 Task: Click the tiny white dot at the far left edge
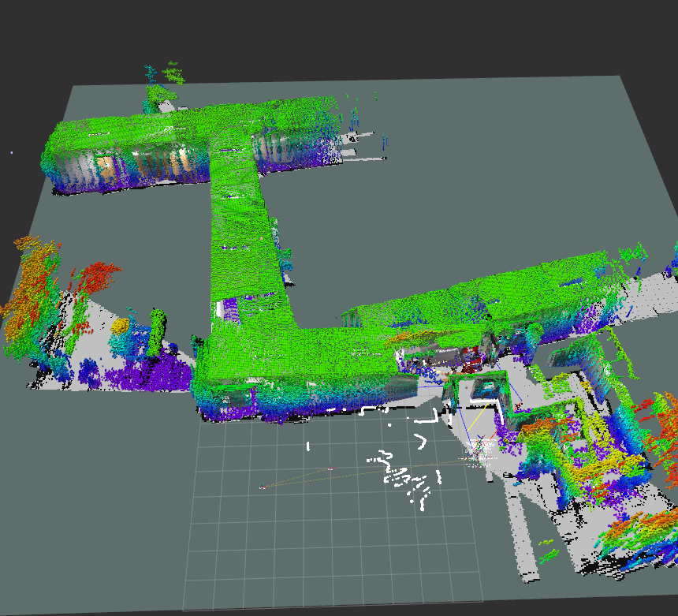(11, 152)
